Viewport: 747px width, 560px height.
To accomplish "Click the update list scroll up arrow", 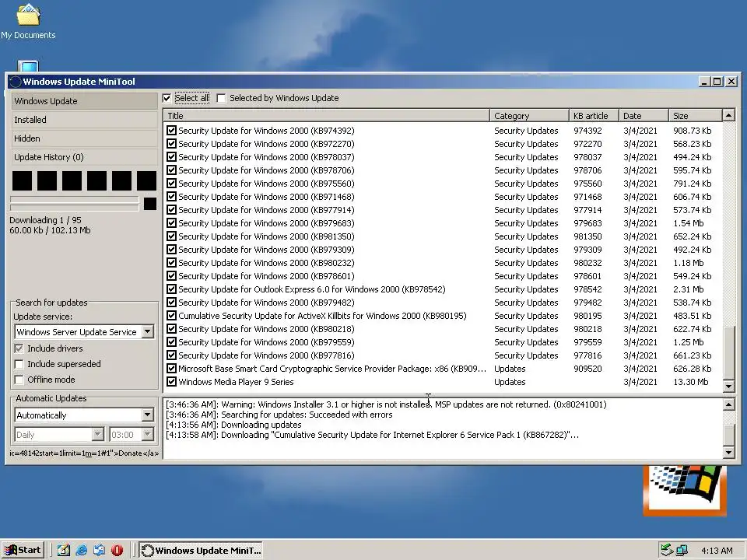I will [728, 115].
